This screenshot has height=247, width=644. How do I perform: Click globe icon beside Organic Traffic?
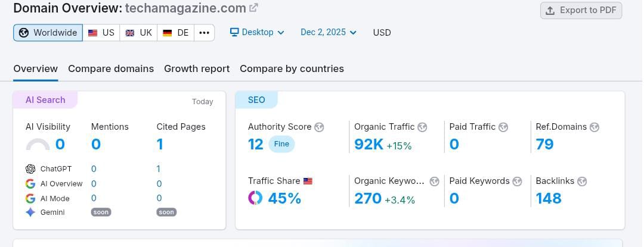422,127
